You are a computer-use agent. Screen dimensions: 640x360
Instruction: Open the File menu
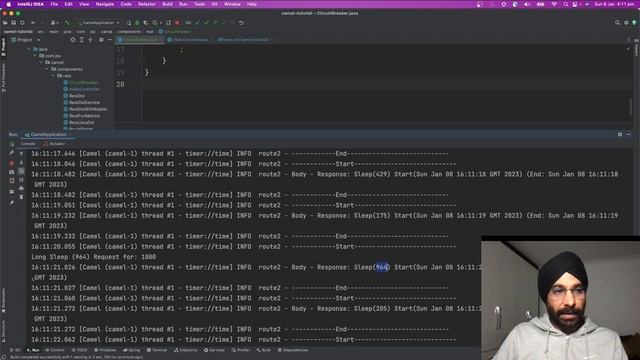[x=54, y=4]
